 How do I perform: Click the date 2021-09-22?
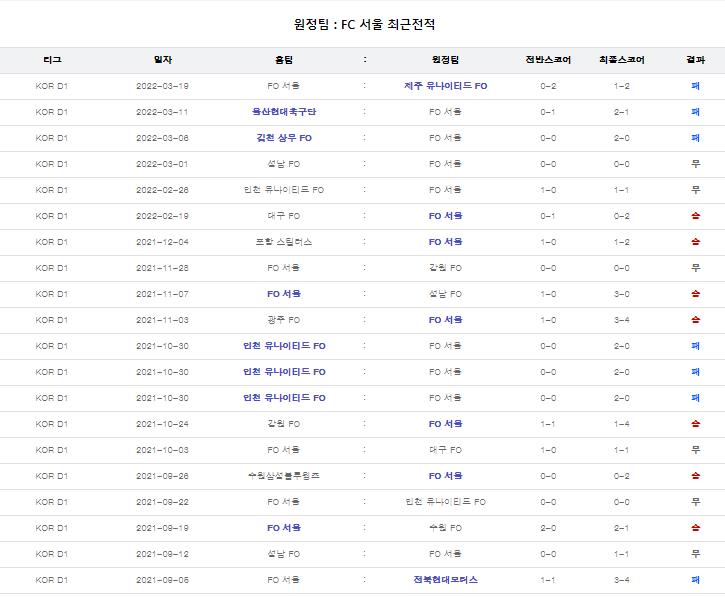(162, 502)
